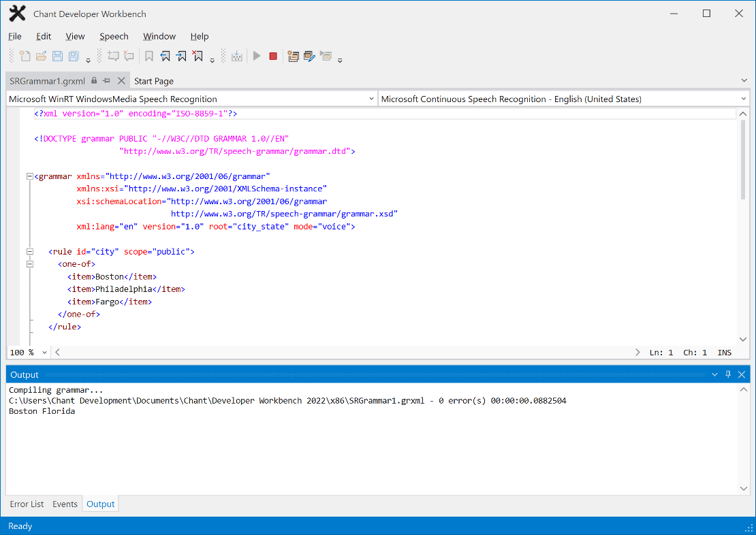Collapse the one-of element fold marker
The image size is (756, 535).
tap(30, 264)
